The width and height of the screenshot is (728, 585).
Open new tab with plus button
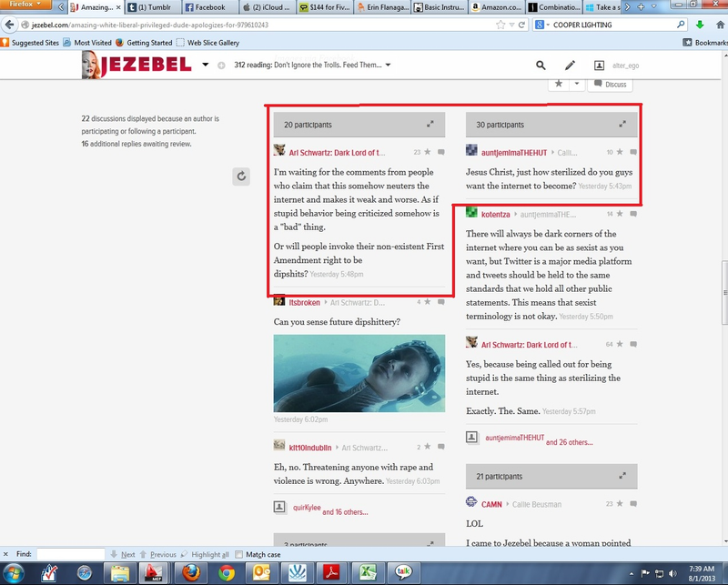pyautogui.click(x=641, y=7)
